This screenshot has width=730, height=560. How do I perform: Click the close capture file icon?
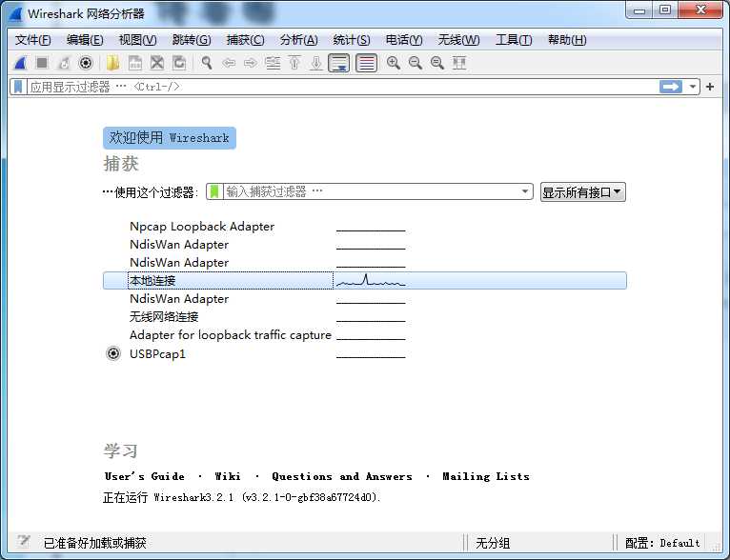point(157,63)
